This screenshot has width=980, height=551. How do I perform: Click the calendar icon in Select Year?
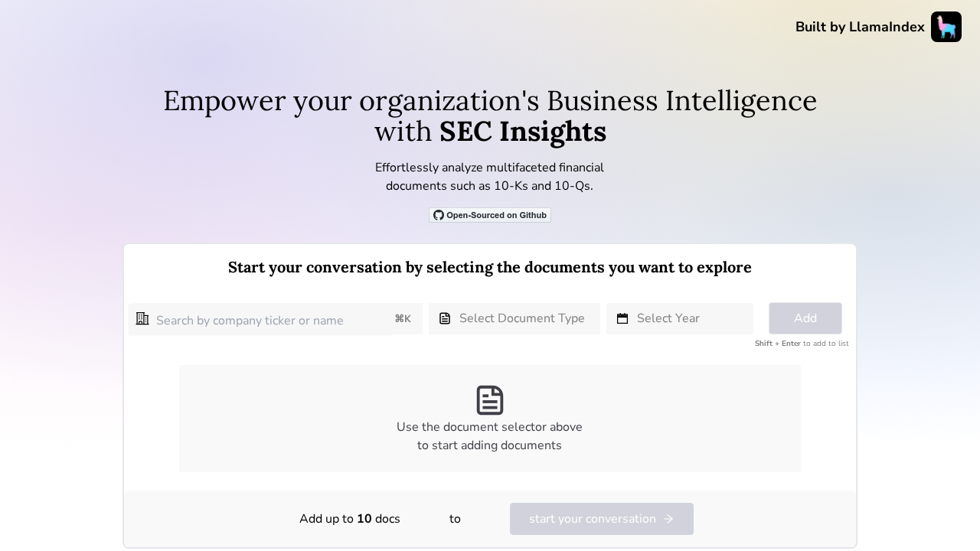[x=622, y=318]
